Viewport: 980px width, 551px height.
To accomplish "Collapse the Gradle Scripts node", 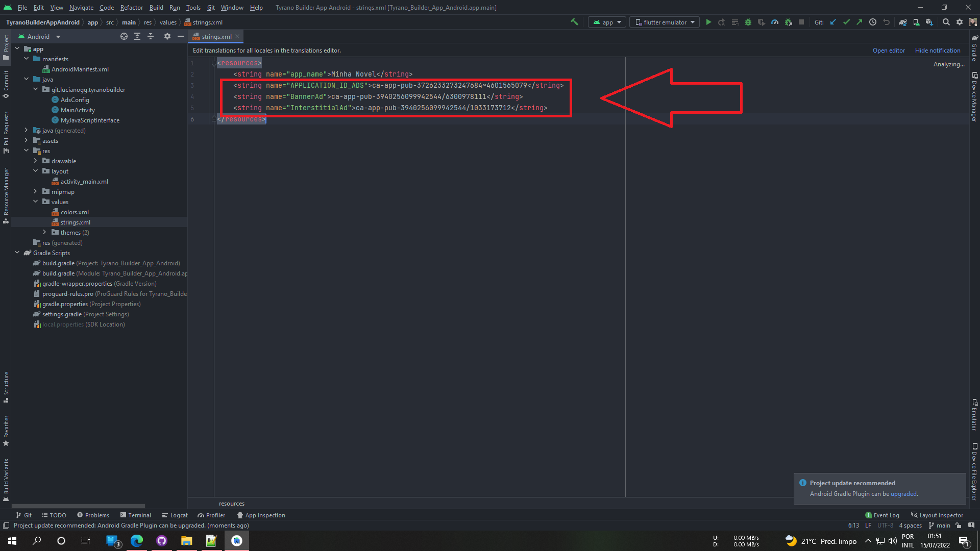I will click(x=17, y=253).
